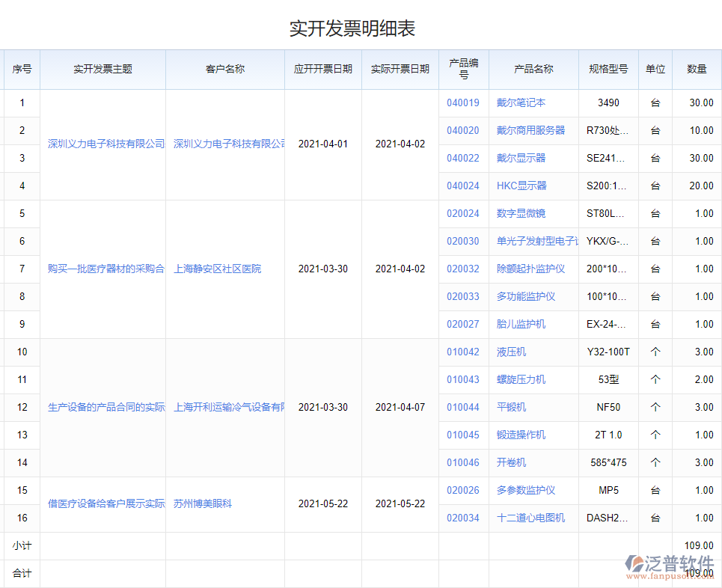The height and width of the screenshot is (588, 722).
Task: Click product code 020030 link
Action: click(x=463, y=241)
